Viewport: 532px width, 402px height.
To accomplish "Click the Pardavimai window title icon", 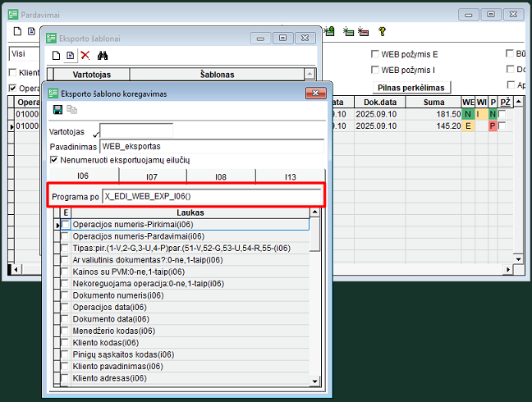I will point(13,15).
